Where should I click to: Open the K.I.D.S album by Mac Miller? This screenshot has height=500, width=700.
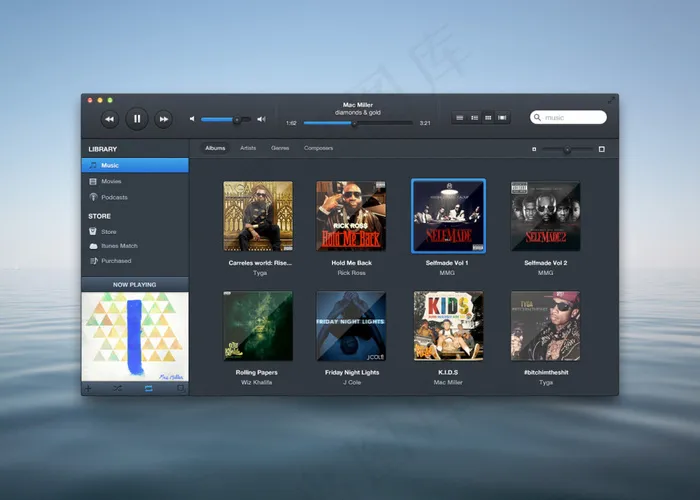pos(448,326)
